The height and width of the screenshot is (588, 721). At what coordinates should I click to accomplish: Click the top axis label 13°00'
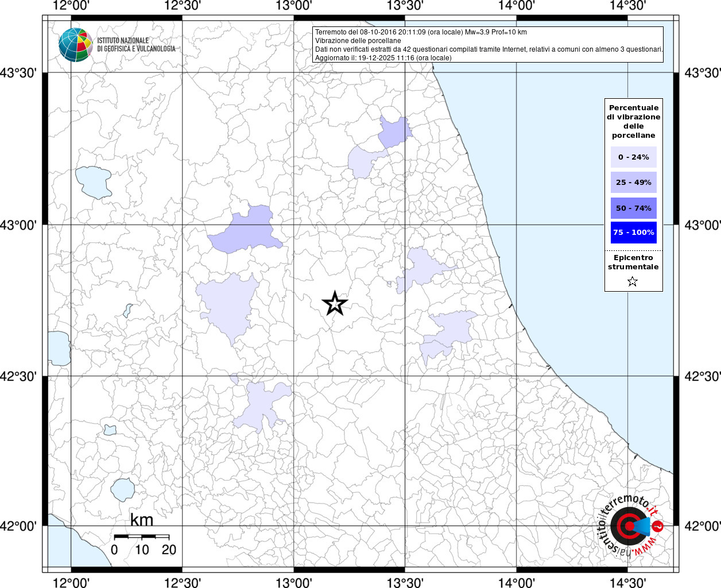[293, 5]
